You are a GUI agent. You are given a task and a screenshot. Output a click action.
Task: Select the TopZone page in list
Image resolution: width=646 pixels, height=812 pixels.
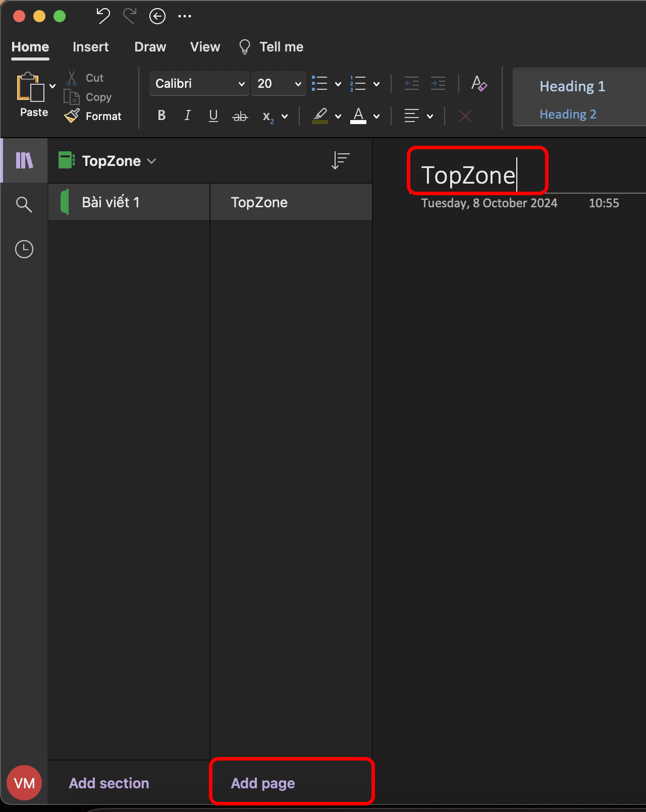pyautogui.click(x=291, y=202)
